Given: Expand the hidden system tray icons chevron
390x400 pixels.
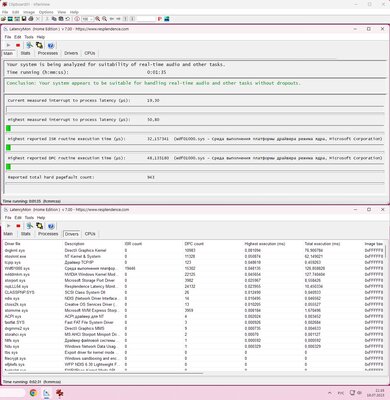Looking at the screenshot, I should (330, 393).
